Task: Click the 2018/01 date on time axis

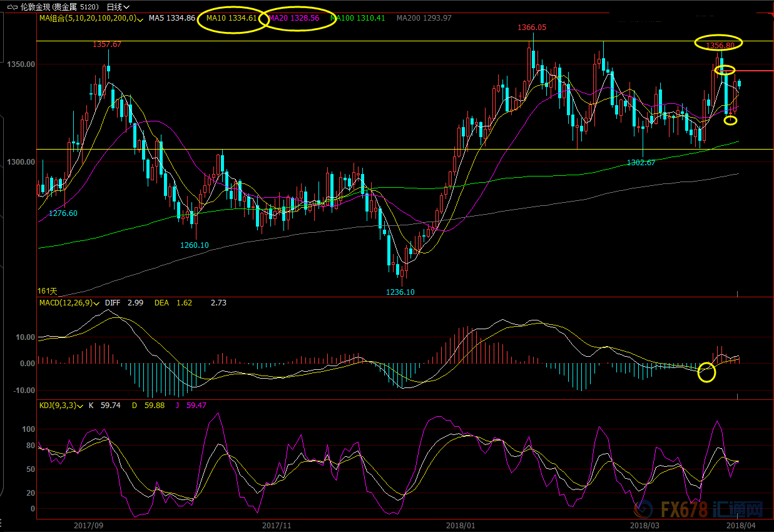Action: (x=461, y=526)
